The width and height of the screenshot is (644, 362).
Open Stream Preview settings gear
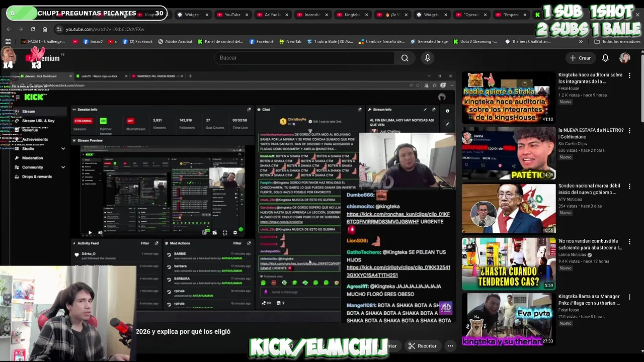tap(235, 233)
